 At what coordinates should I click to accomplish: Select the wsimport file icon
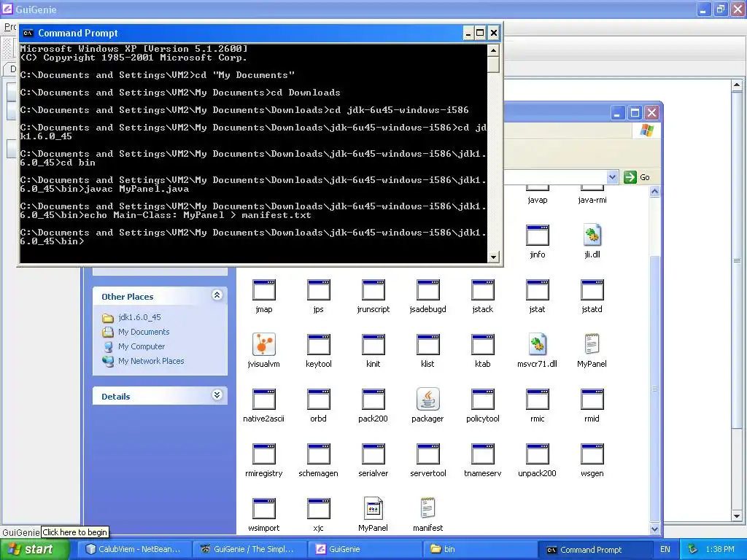point(263,510)
